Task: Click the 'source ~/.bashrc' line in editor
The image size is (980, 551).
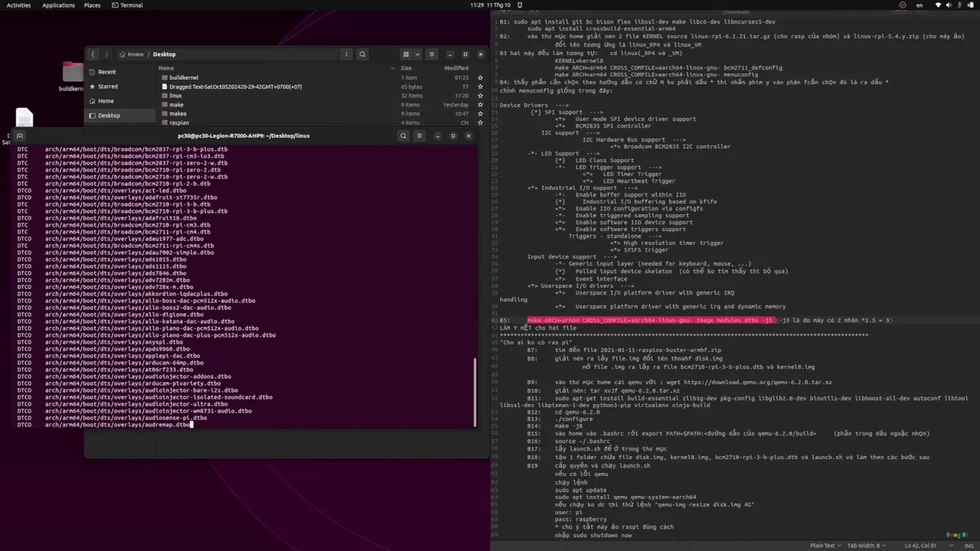Action: coord(583,441)
